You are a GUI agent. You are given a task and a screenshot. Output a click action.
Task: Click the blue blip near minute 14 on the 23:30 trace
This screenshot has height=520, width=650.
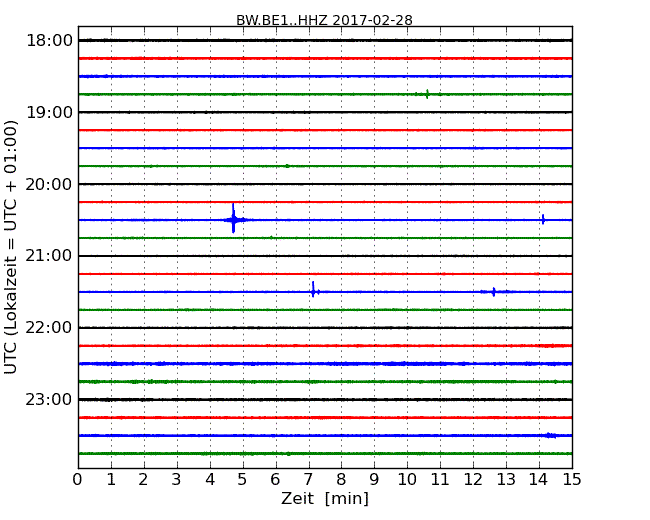[x=551, y=435]
